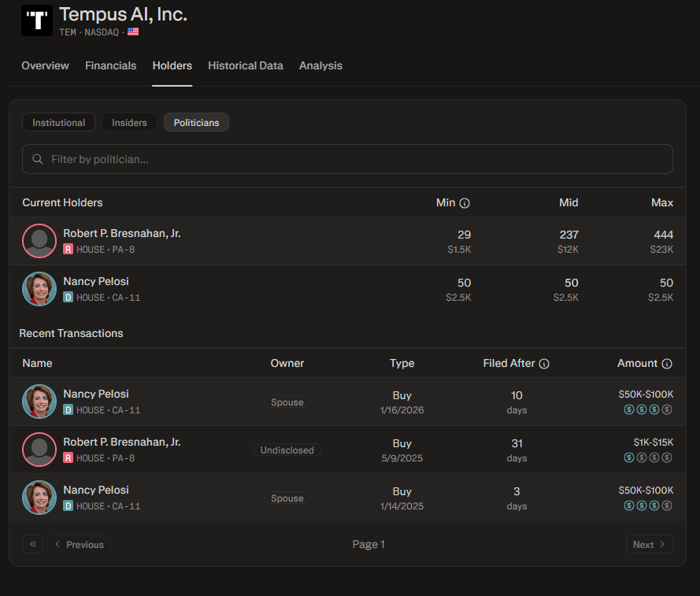The width and height of the screenshot is (700, 596).
Task: Click dollar icons under 1/14/2025 $50K-$100K amount
Action: 648,505
